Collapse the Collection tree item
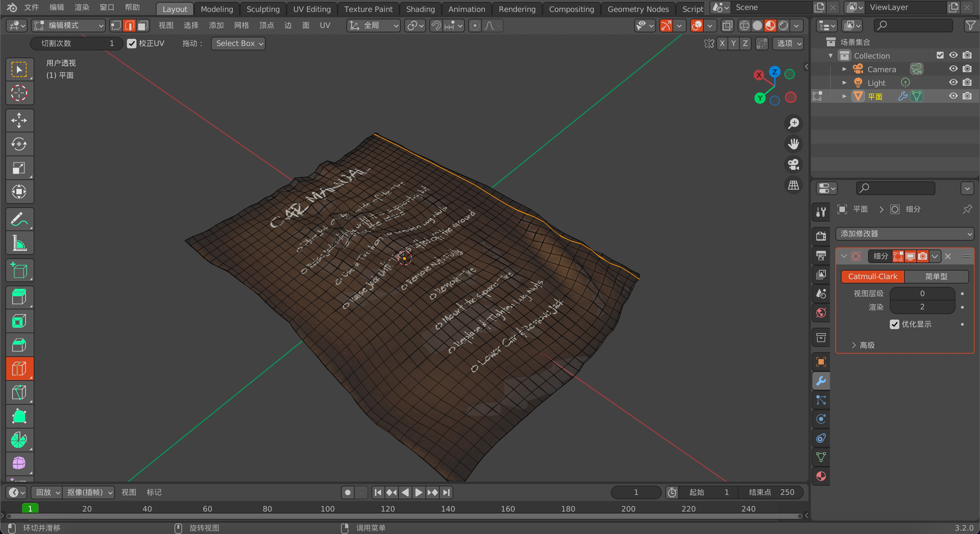 (x=831, y=55)
